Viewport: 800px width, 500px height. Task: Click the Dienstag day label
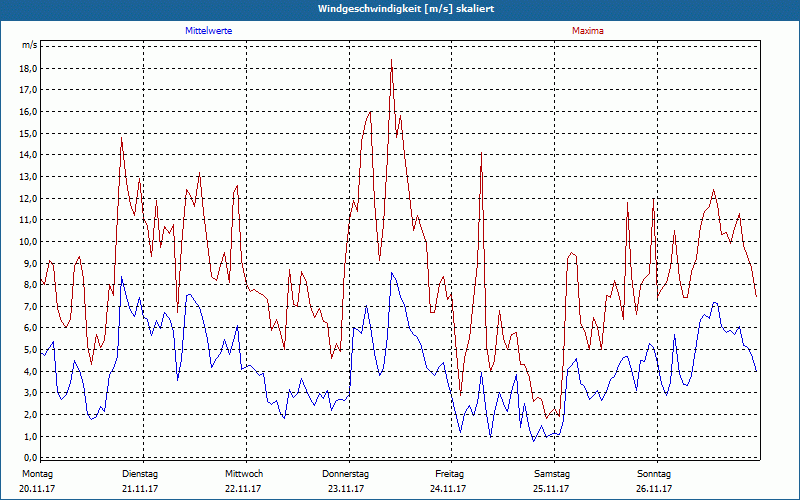pyautogui.click(x=140, y=474)
